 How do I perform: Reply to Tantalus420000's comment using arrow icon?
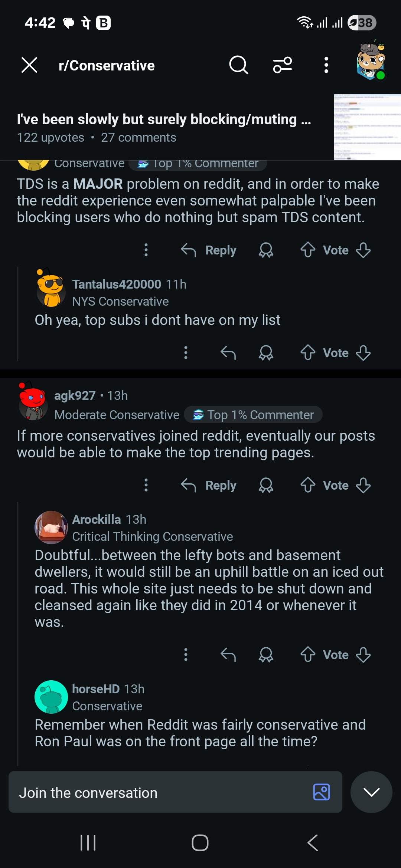[x=228, y=353]
